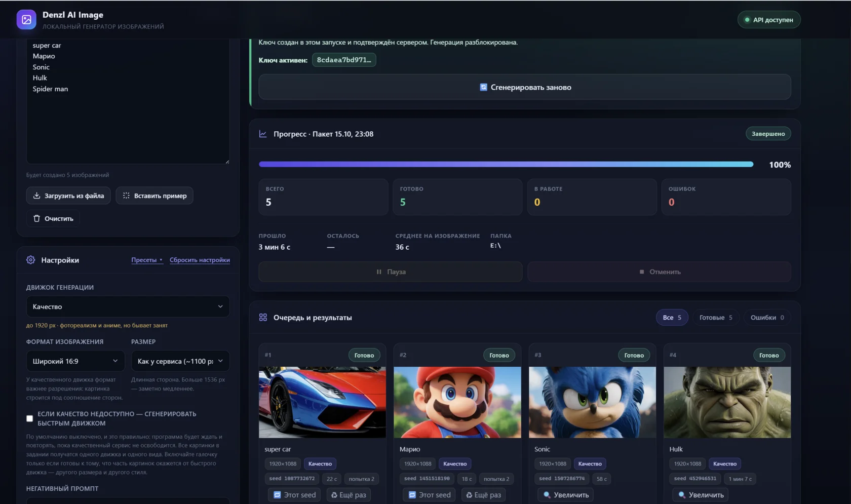Click the progress chart icon next to Прогресс
The width and height of the screenshot is (851, 504).
tap(263, 134)
